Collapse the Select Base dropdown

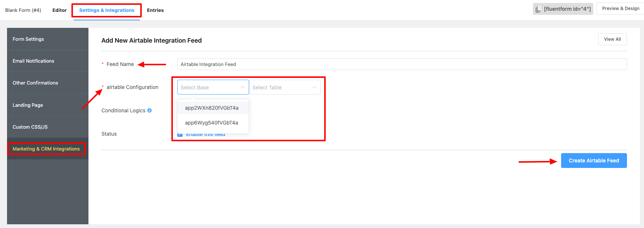click(x=242, y=87)
